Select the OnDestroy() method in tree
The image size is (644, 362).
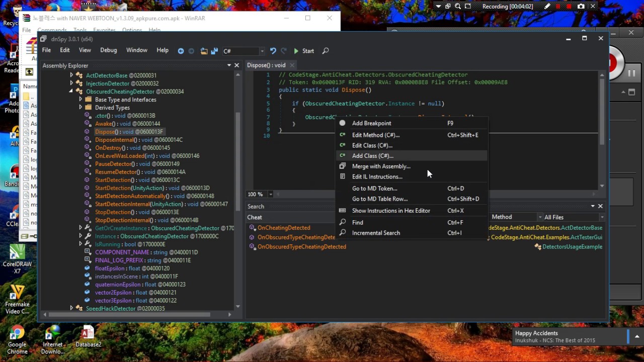pyautogui.click(x=132, y=148)
